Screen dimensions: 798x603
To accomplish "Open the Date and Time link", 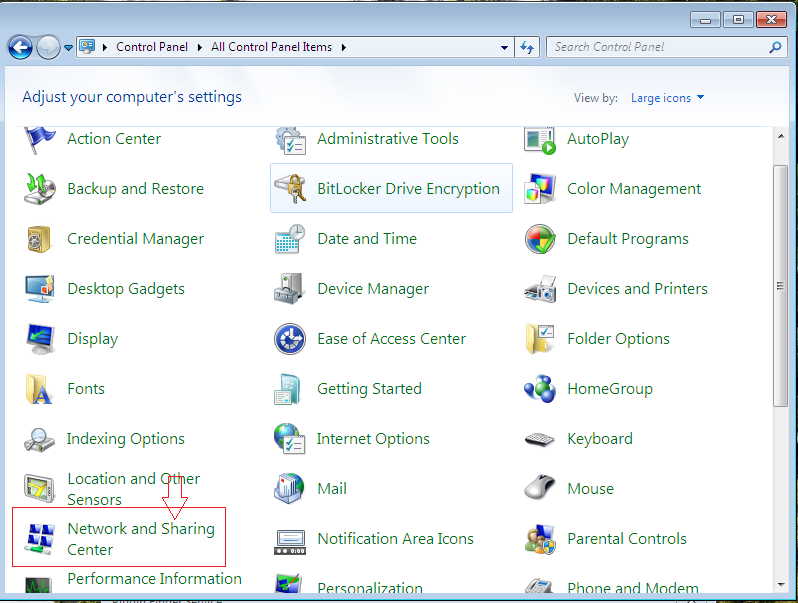I will [x=367, y=239].
